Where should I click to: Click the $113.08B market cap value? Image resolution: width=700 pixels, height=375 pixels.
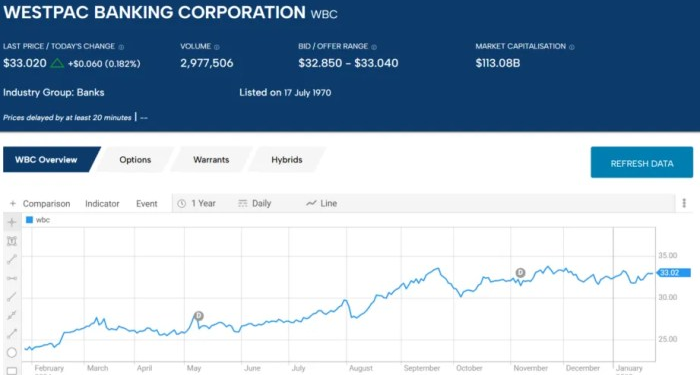pyautogui.click(x=498, y=63)
